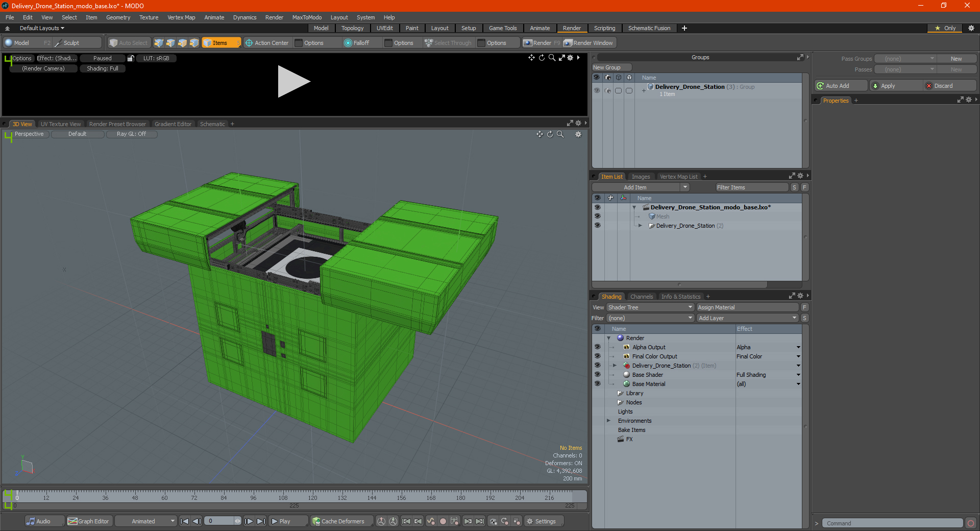Click the pan view icon in 3D viewport
Image resolution: width=980 pixels, height=531 pixels.
point(540,134)
